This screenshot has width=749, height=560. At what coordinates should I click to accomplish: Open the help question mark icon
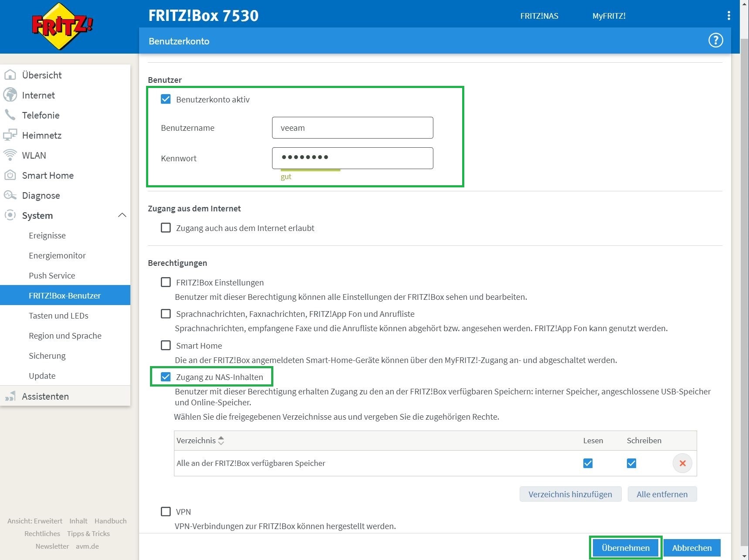pyautogui.click(x=715, y=41)
